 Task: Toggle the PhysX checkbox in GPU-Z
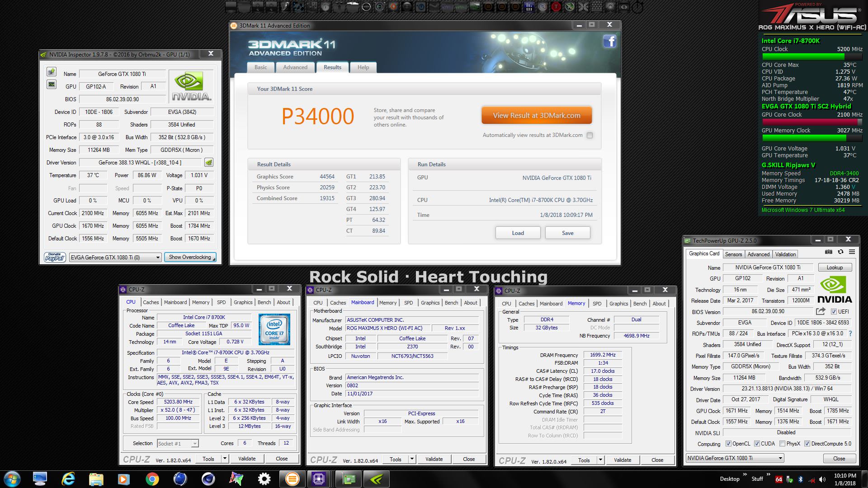pyautogui.click(x=782, y=444)
